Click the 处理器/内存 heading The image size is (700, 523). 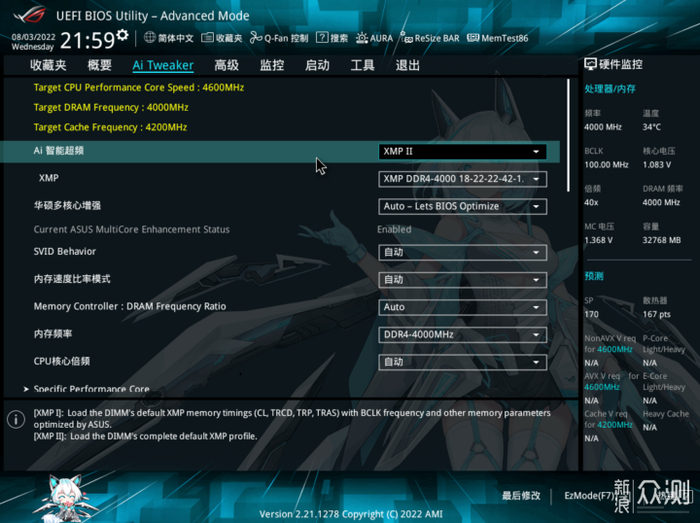[610, 89]
